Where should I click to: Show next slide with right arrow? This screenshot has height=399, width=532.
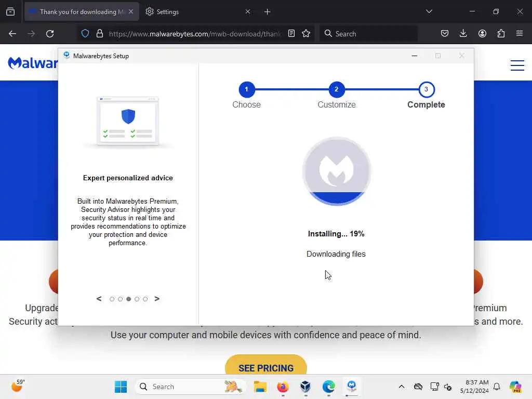tap(157, 299)
